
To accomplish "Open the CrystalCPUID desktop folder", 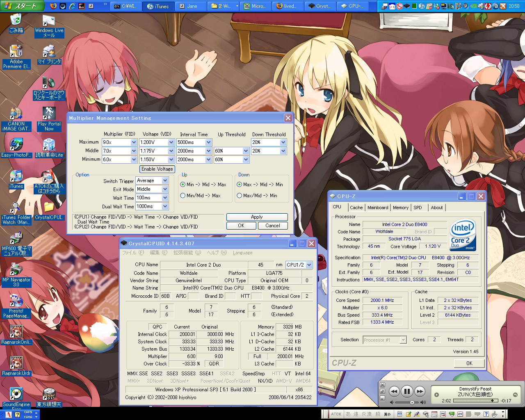I will click(49, 210).
